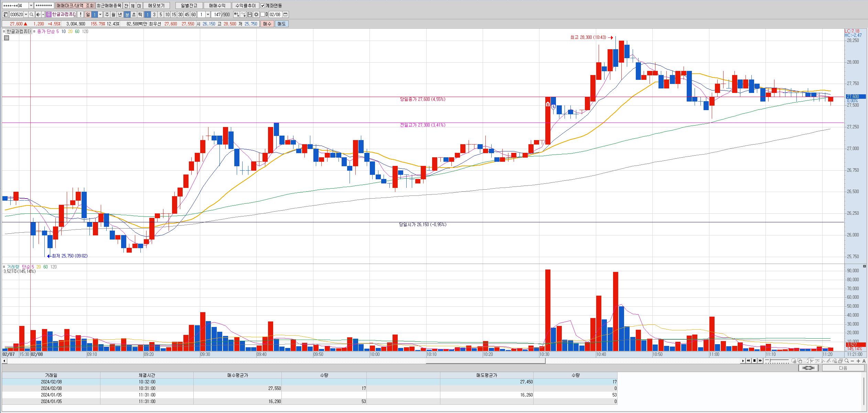Expand the stock code 030520 dropdown
Image resolution: width=868 pixels, height=413 pixels.
(x=26, y=14)
